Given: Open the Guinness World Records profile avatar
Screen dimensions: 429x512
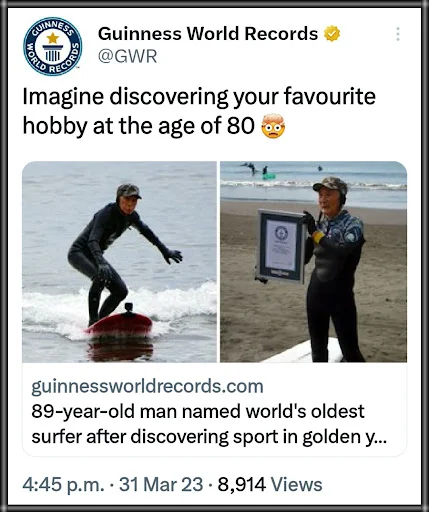Looking at the screenshot, I should pos(53,46).
